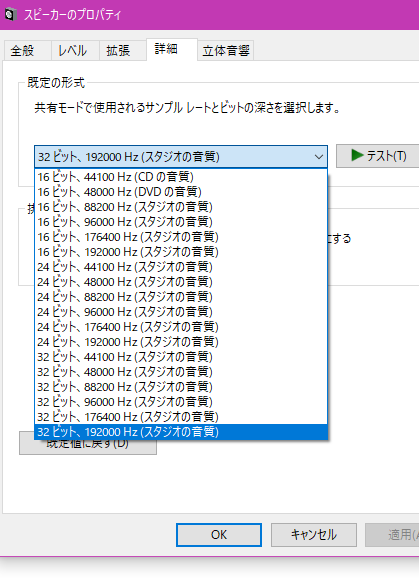The image size is (419, 578).
Task: Choose 24 ビット、96000 Hz option
Action: click(x=181, y=312)
